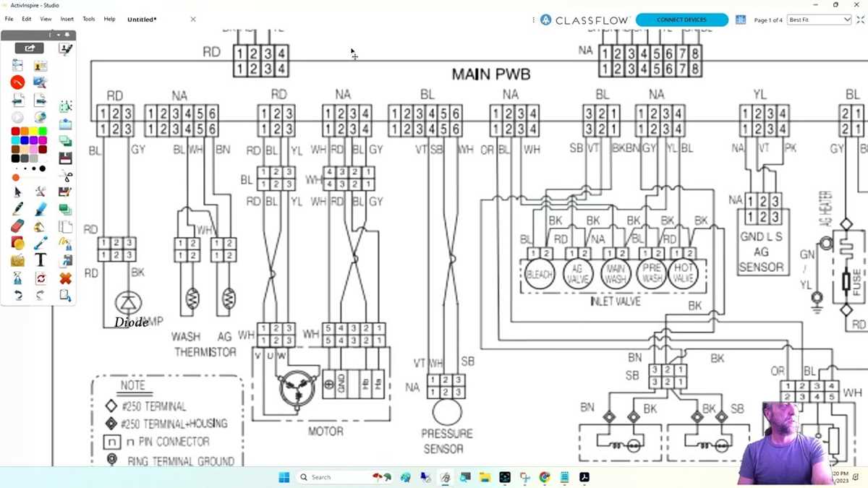This screenshot has width=868, height=488.
Task: Open the View menu
Action: tap(46, 20)
